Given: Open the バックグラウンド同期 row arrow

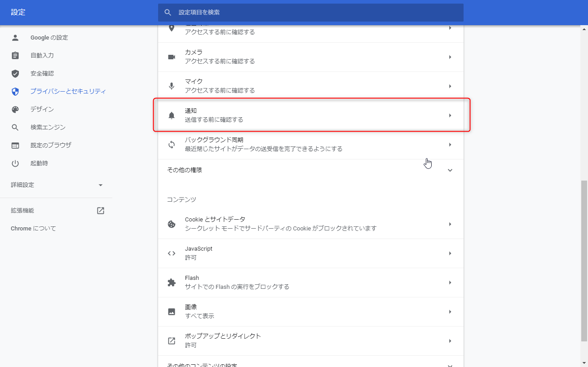Looking at the screenshot, I should (x=450, y=145).
